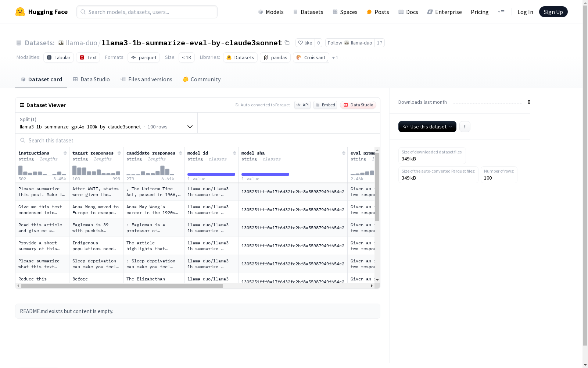Sort the candidate_responses column
The image size is (588, 368).
(180, 153)
